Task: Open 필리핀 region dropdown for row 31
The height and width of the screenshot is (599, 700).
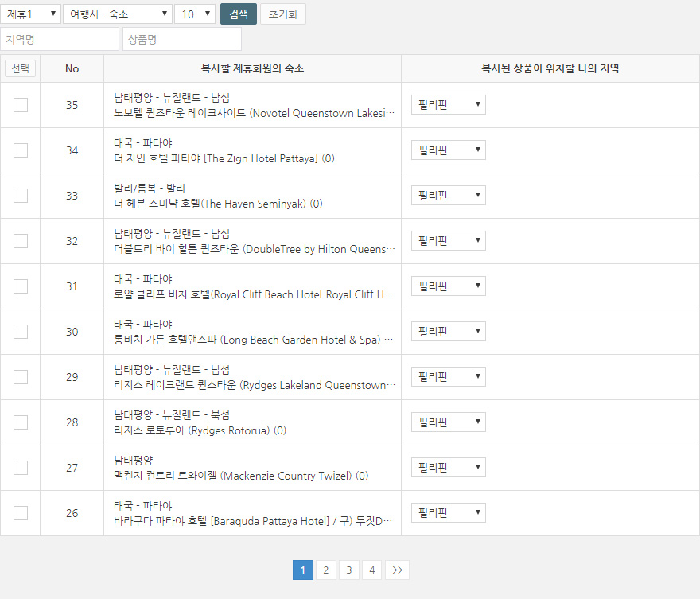Action: [x=448, y=286]
